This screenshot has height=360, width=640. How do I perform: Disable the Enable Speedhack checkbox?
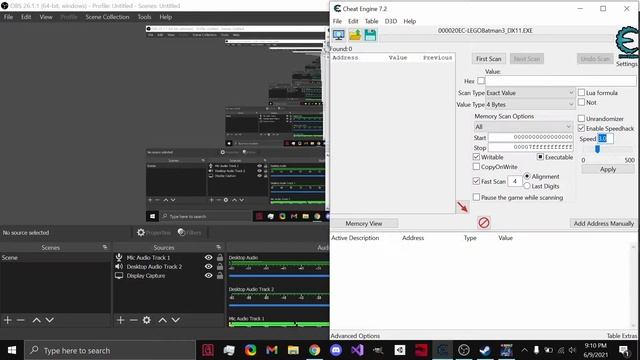click(581, 128)
